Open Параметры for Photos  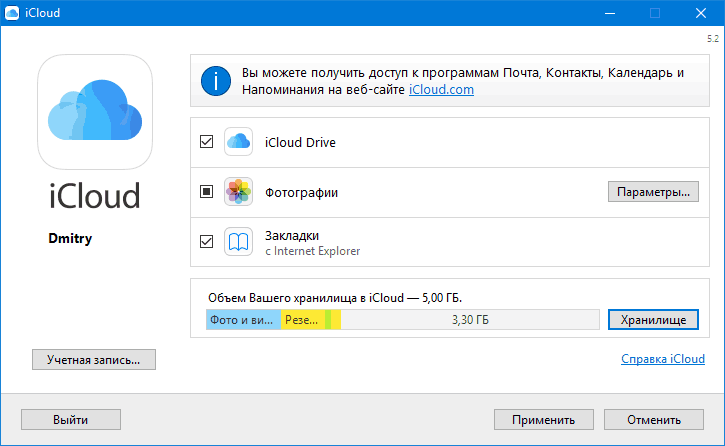653,192
